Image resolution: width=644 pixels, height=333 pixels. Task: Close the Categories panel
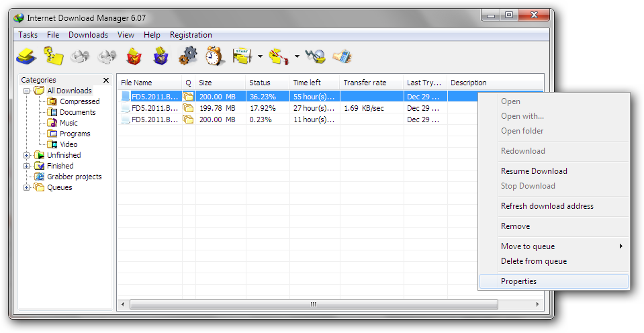coord(106,80)
